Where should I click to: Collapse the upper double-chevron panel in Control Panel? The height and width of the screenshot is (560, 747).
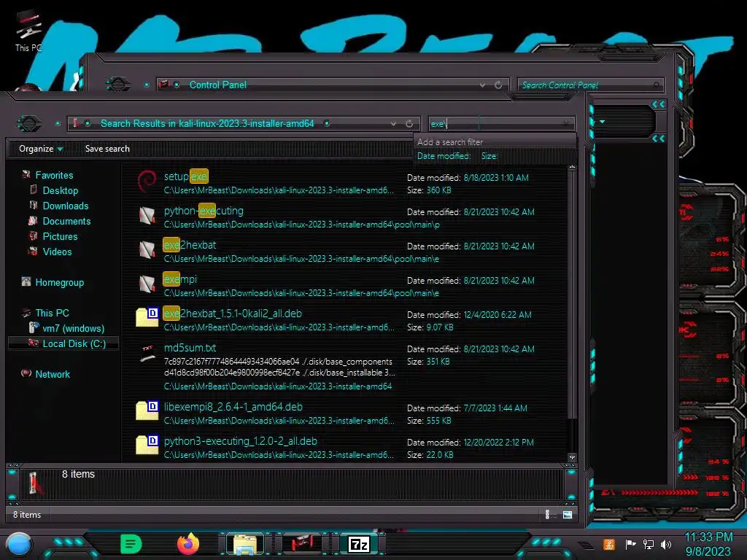(659, 104)
